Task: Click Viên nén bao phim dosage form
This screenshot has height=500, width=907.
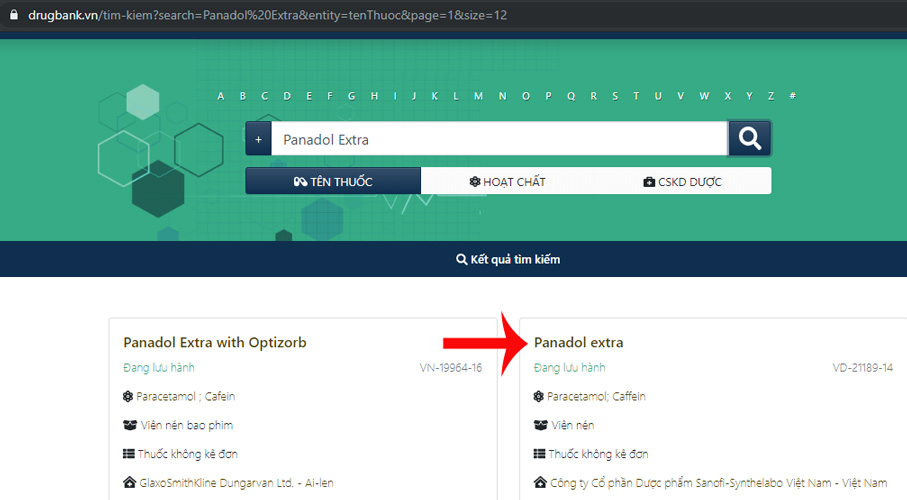Action: pos(187,425)
